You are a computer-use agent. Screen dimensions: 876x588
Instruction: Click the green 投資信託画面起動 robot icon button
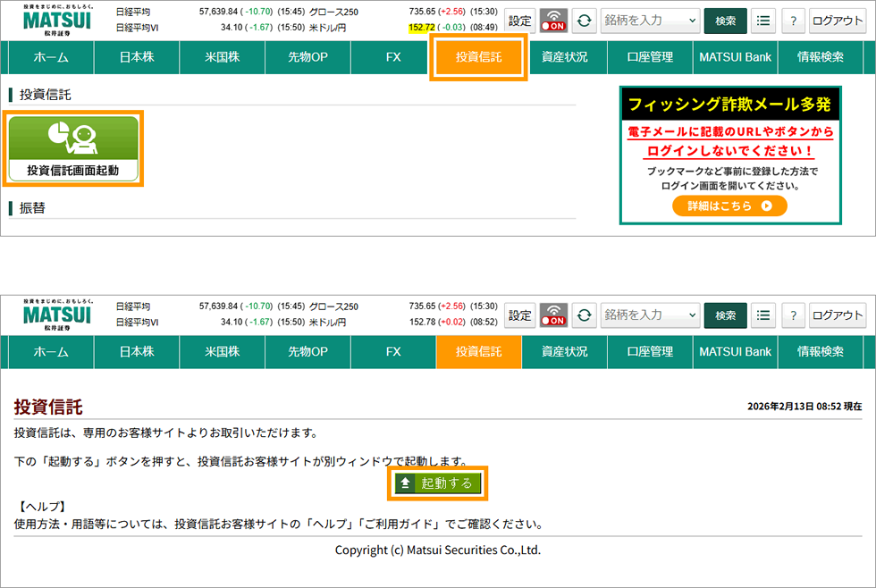pyautogui.click(x=73, y=148)
